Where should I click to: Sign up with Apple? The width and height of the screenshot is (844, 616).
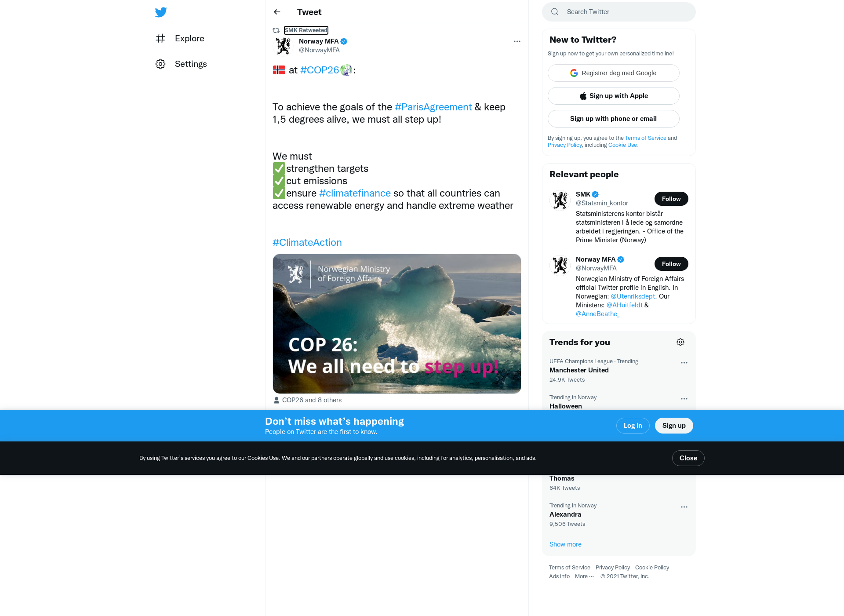point(613,96)
